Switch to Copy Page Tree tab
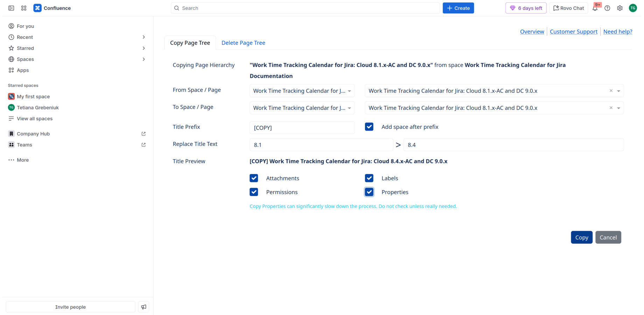The image size is (644, 315). point(190,43)
